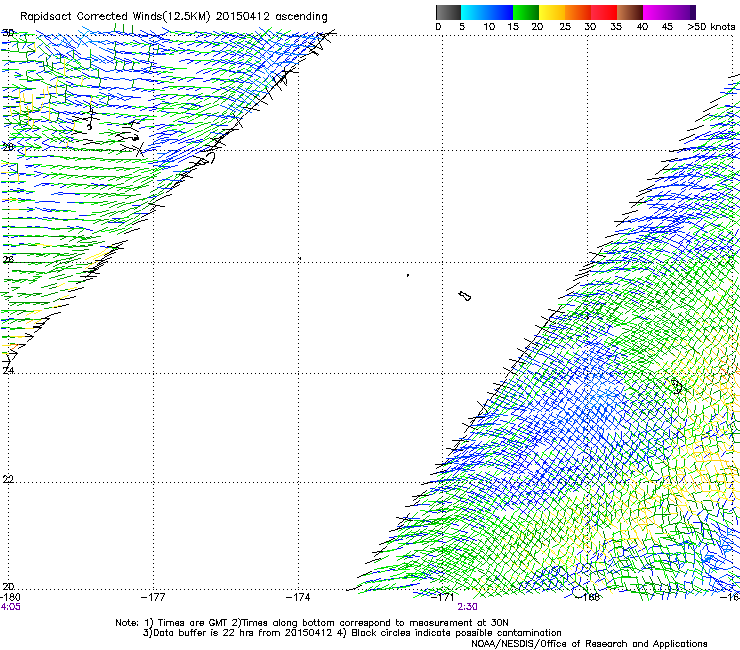Click the purple time stamp '4:05'

10,607
